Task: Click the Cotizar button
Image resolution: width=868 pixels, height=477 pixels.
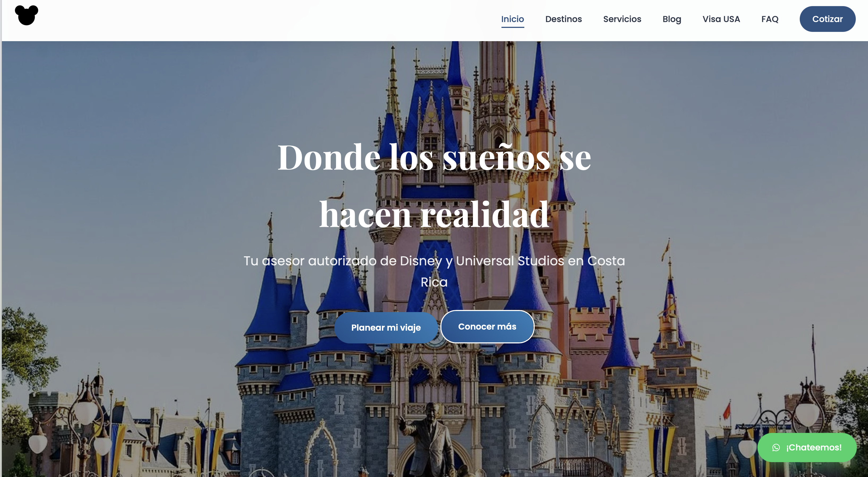Action: pos(827,19)
